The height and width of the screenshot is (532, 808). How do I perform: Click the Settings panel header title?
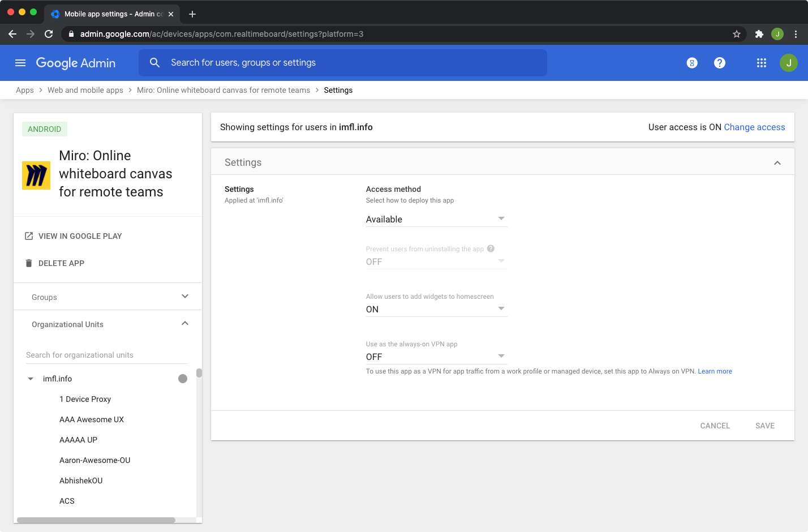click(x=243, y=162)
